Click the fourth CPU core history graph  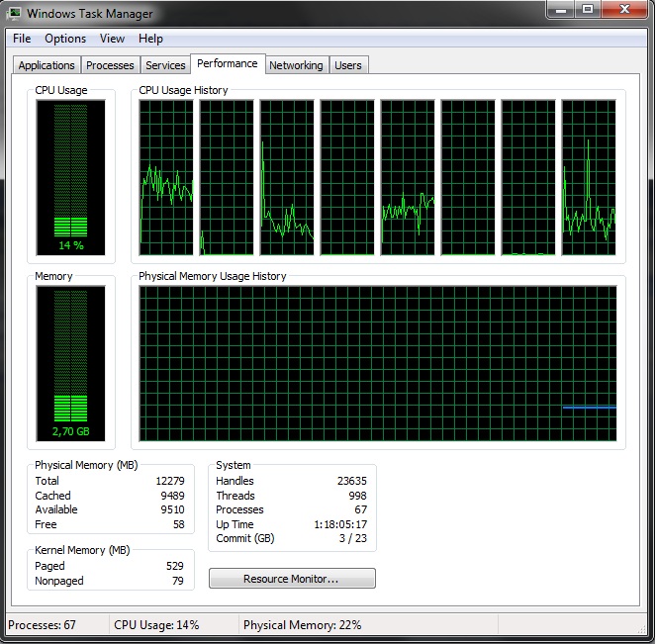(x=347, y=178)
